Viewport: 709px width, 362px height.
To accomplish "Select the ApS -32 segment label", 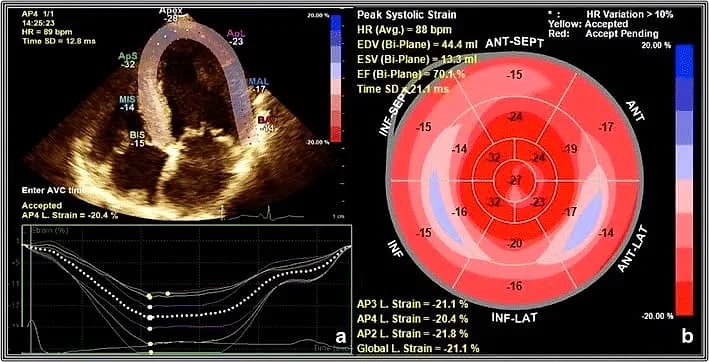I will pyautogui.click(x=127, y=60).
